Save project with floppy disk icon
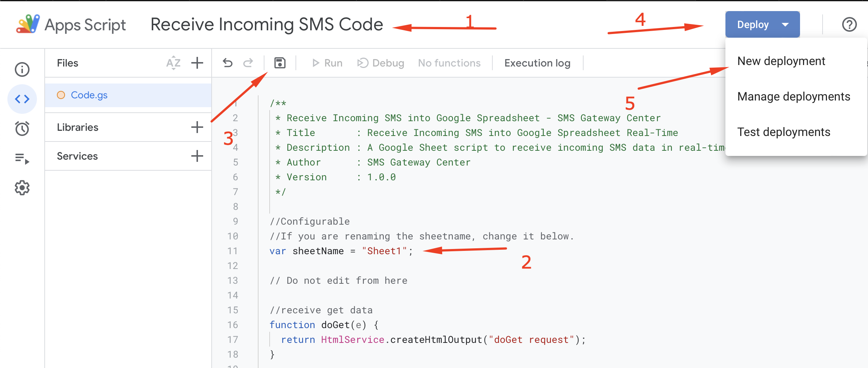Image resolution: width=868 pixels, height=368 pixels. click(x=280, y=63)
